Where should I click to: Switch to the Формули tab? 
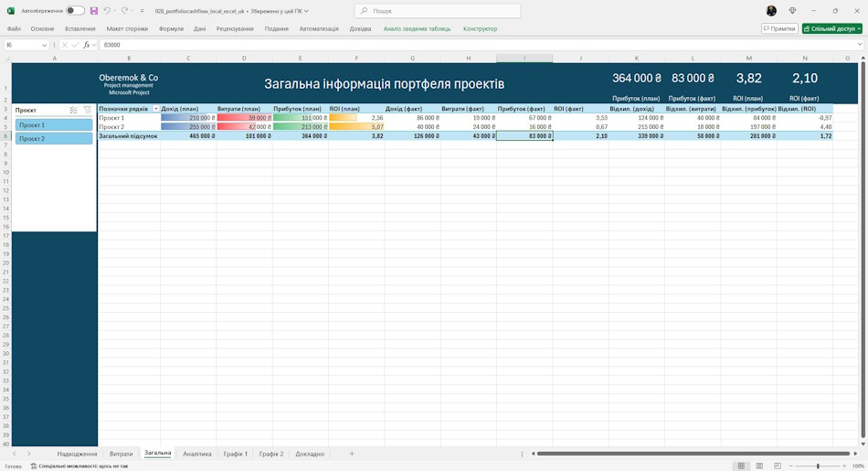coord(171,29)
